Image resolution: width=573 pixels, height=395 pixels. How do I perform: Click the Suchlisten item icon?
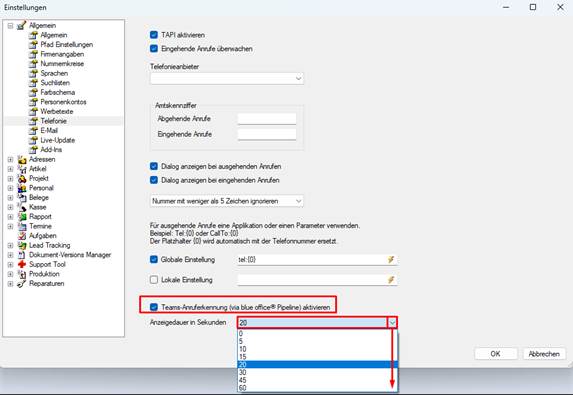pyautogui.click(x=34, y=83)
